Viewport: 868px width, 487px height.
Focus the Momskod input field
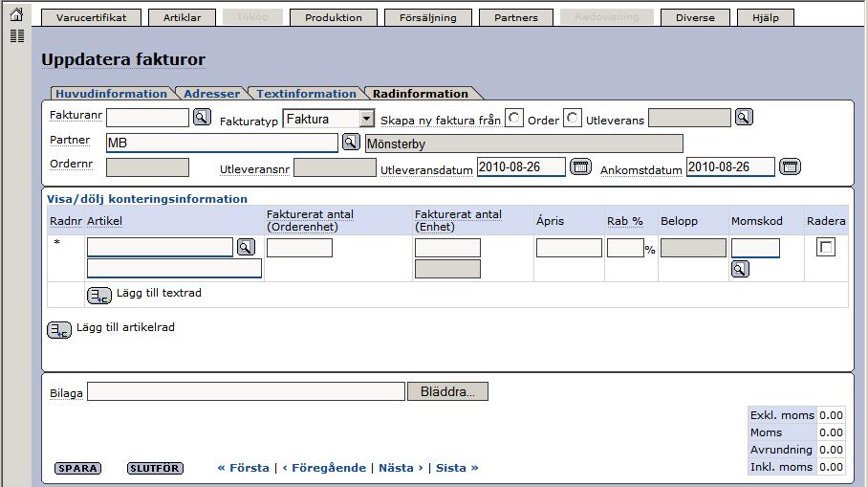755,247
